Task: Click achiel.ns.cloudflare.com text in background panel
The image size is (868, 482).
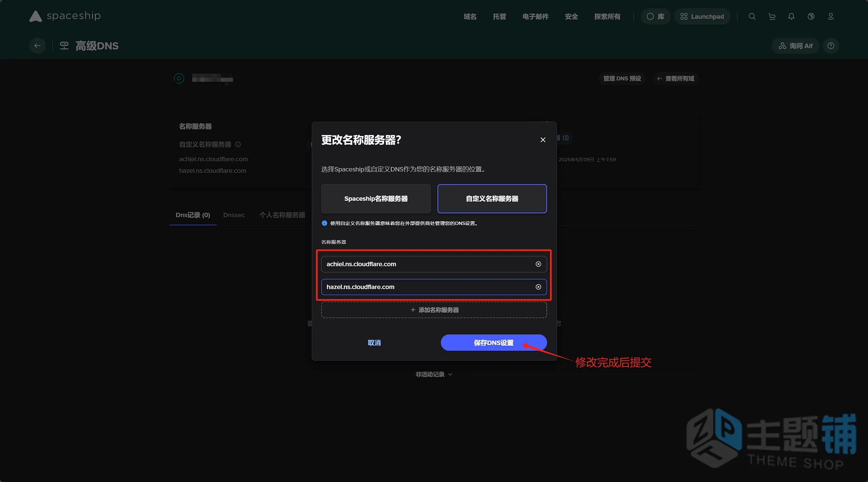Action: tap(213, 159)
